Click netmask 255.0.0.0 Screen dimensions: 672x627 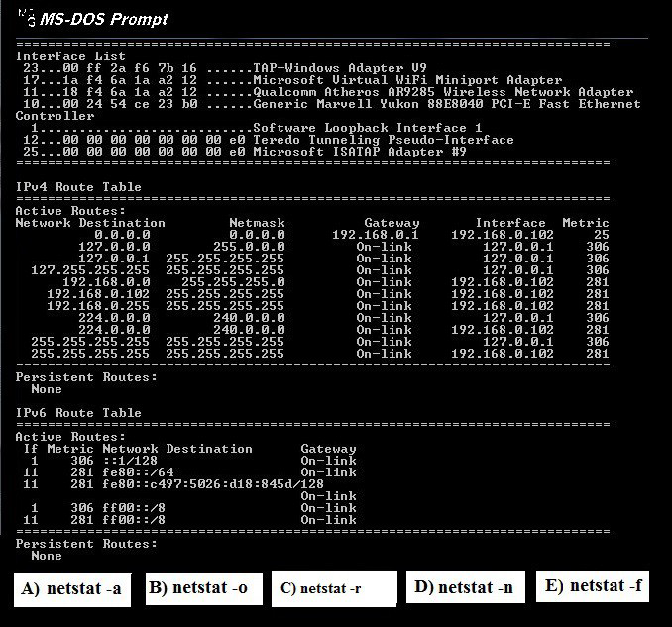point(249,247)
